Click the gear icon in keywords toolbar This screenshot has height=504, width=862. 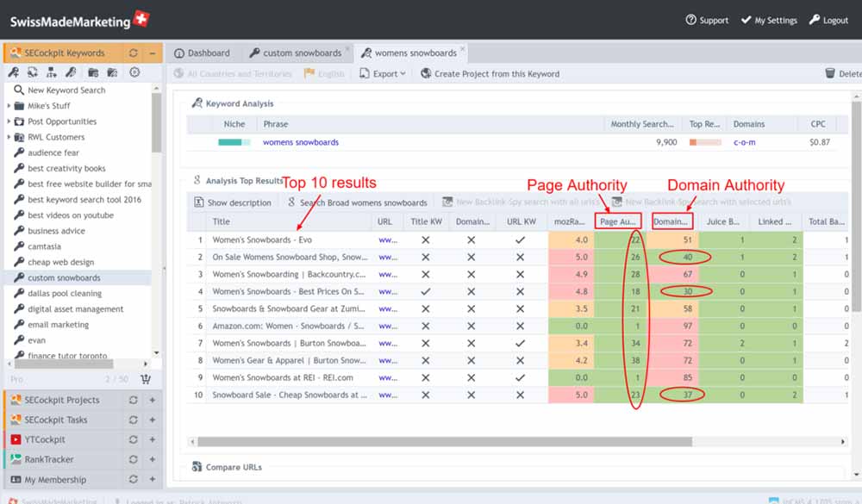click(134, 72)
